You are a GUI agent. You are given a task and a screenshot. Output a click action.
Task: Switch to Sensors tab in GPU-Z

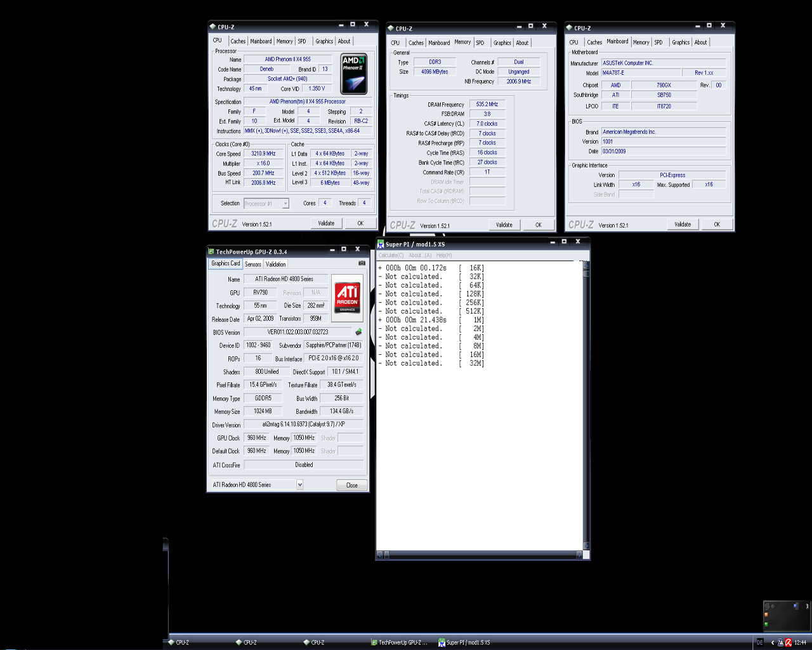[253, 264]
